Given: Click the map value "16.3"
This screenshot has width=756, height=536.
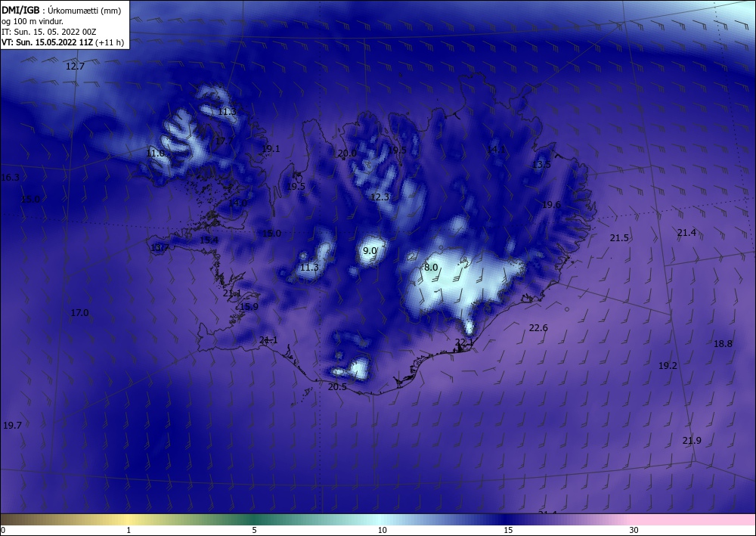Looking at the screenshot, I should point(10,178).
